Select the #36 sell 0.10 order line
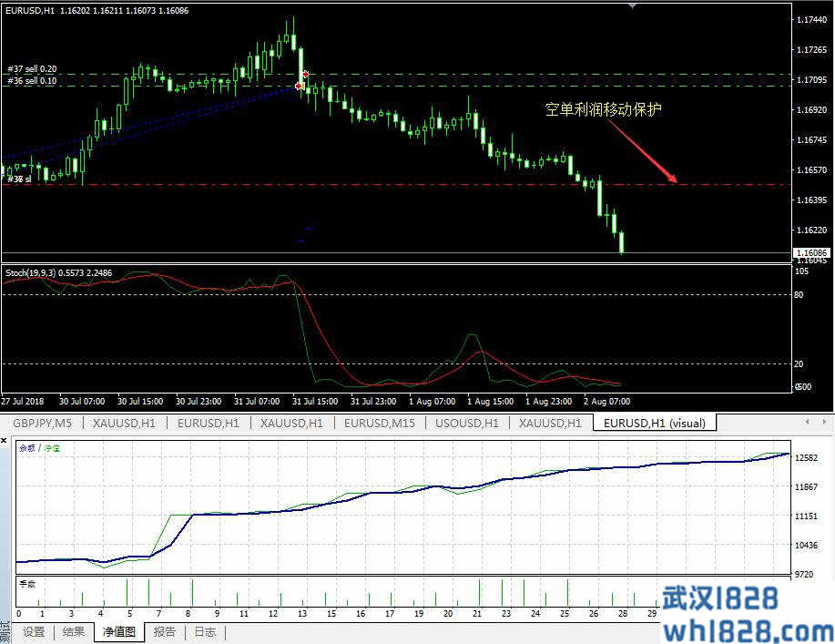 click(x=32, y=81)
